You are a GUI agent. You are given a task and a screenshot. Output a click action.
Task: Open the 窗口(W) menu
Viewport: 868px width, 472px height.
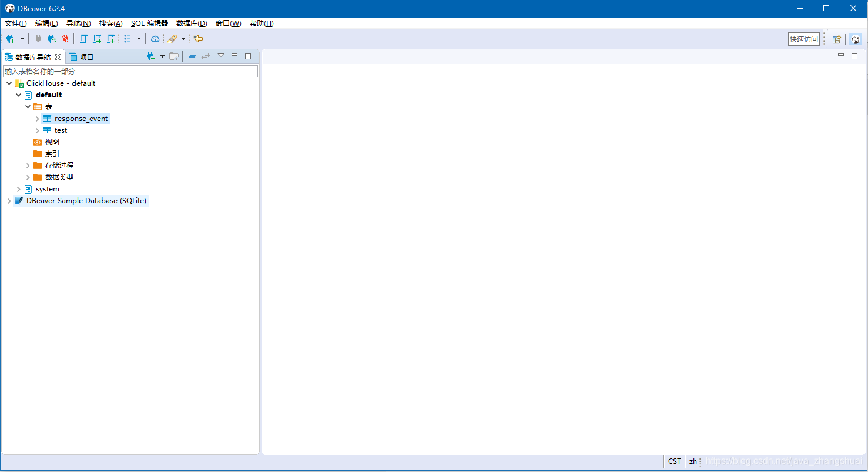pos(229,23)
